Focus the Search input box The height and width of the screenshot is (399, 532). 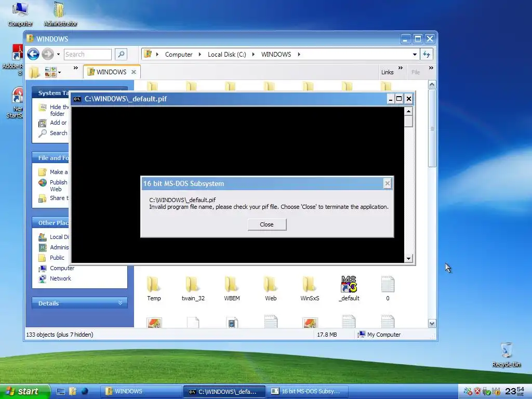[x=87, y=54]
